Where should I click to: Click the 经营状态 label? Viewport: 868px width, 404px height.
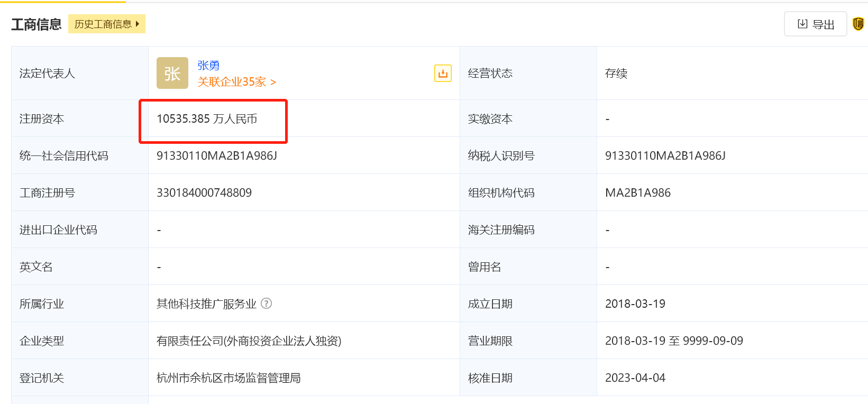tap(490, 74)
